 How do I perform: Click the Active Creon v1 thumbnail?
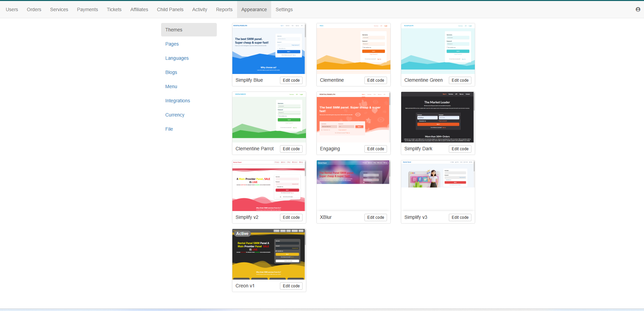pos(269,254)
